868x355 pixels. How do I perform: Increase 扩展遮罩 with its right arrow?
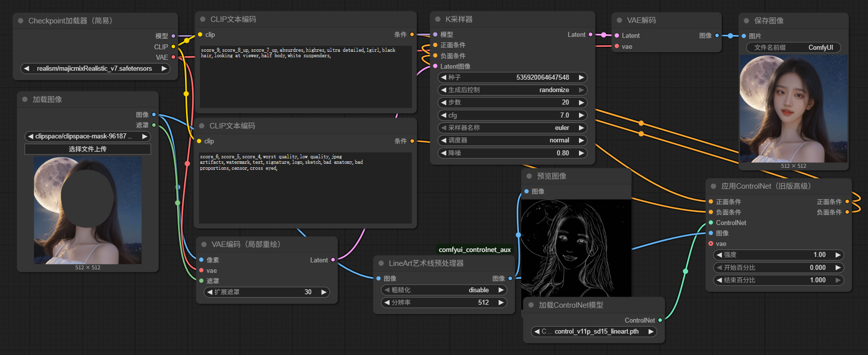[324, 292]
